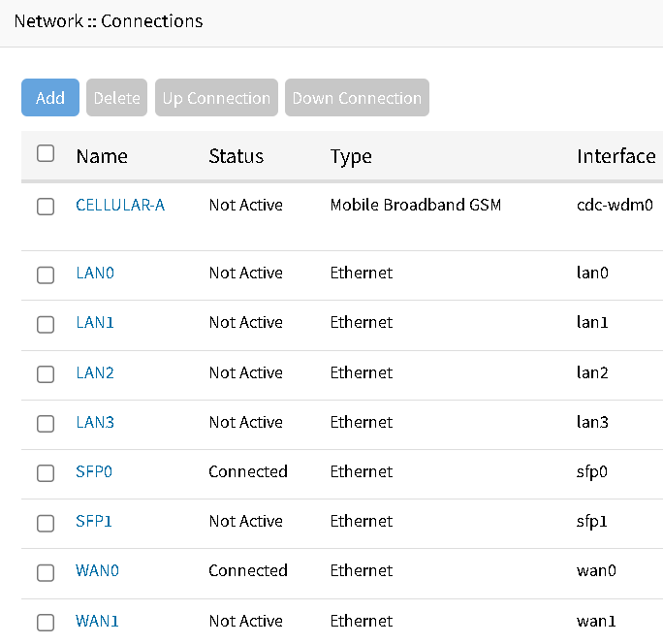The width and height of the screenshot is (663, 644).
Task: Click the Interface column header
Action: coord(616,156)
